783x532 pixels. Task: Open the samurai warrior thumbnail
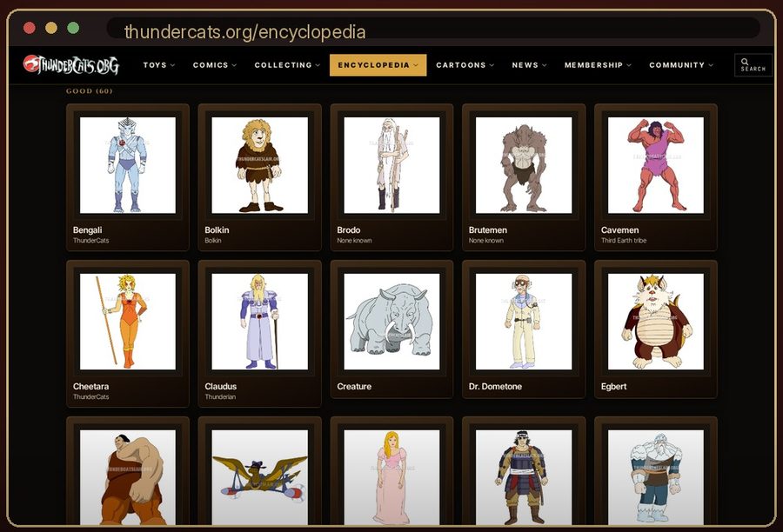click(524, 477)
